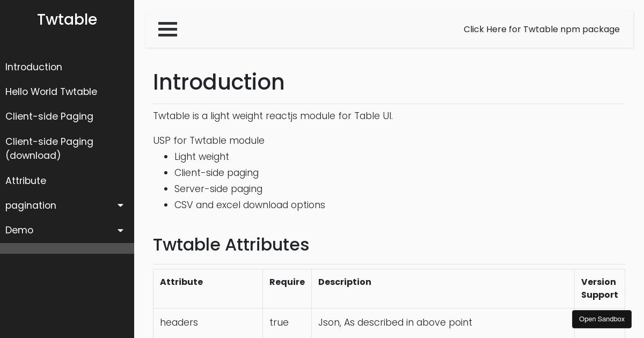Select the Twtable Attributes heading

[231, 245]
